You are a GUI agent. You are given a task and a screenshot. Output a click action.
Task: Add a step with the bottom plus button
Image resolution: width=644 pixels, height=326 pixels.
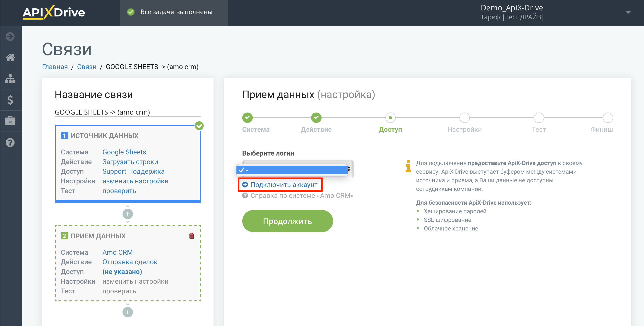pyautogui.click(x=127, y=312)
